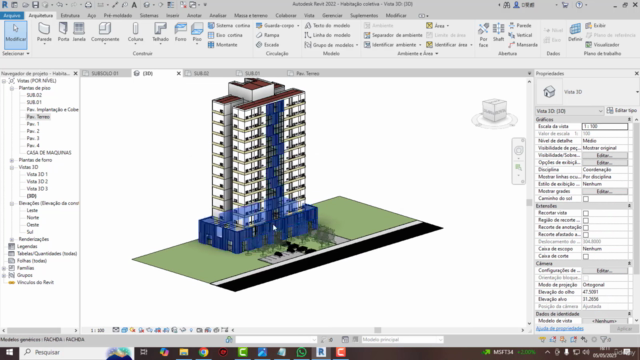
Task: Open the Componente tool
Action: click(x=105, y=33)
